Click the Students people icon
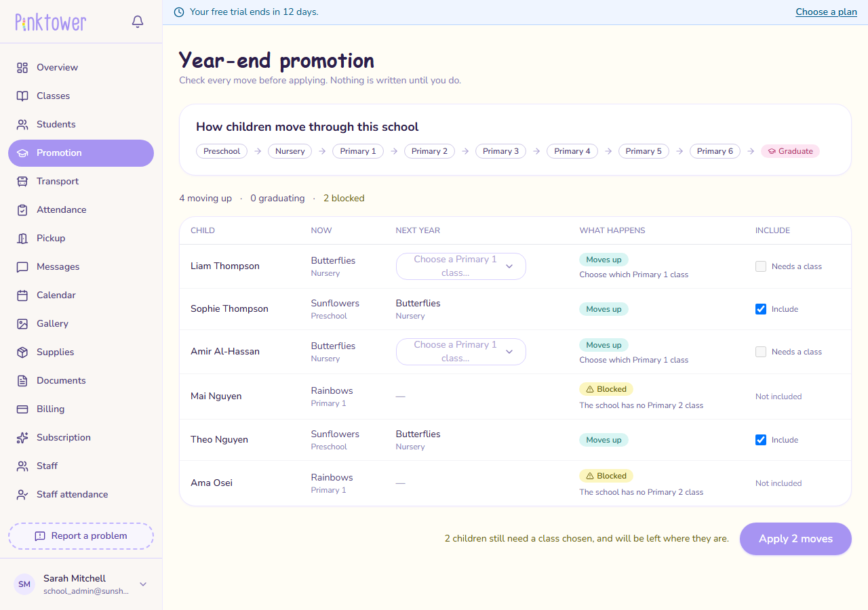The width and height of the screenshot is (868, 610). (22, 124)
